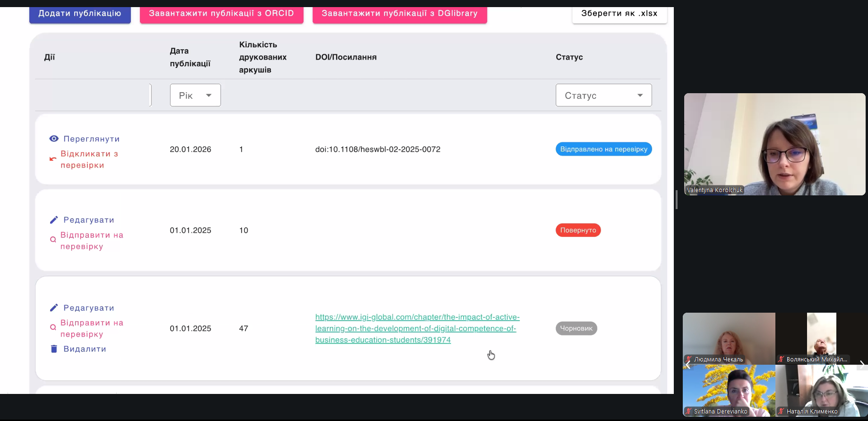868x421 pixels.
Task: Click Додати публікацію button
Action: (80, 14)
